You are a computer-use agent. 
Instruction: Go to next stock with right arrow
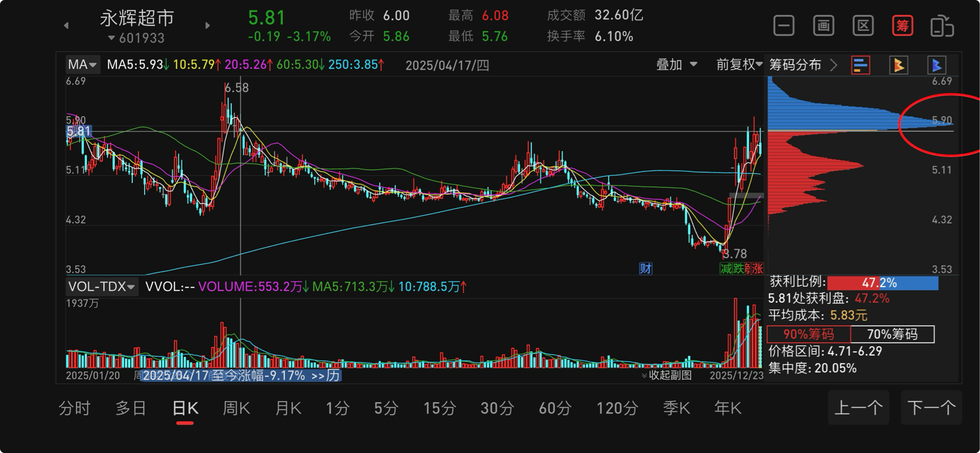click(208, 25)
